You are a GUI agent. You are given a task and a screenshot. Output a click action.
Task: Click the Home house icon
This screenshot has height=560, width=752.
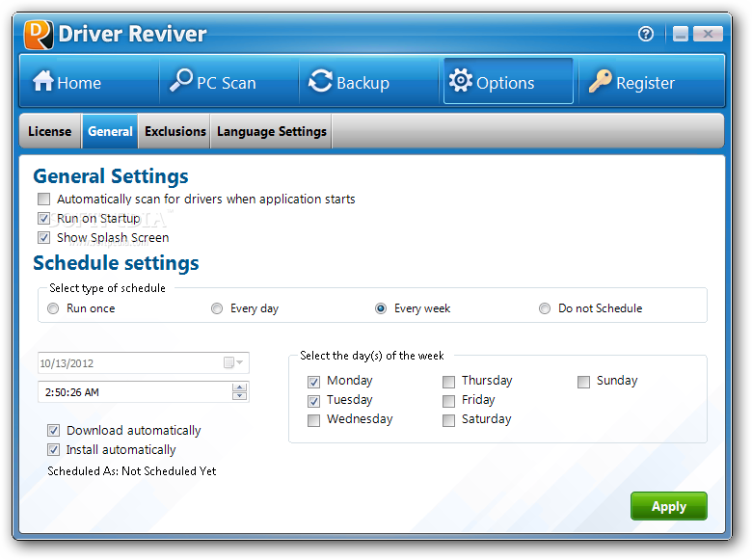pyautogui.click(x=43, y=81)
